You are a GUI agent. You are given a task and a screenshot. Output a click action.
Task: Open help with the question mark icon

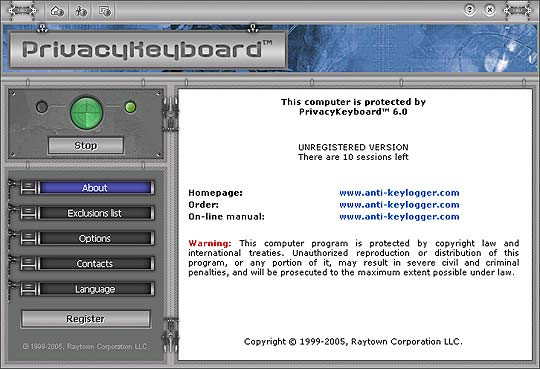click(x=470, y=10)
